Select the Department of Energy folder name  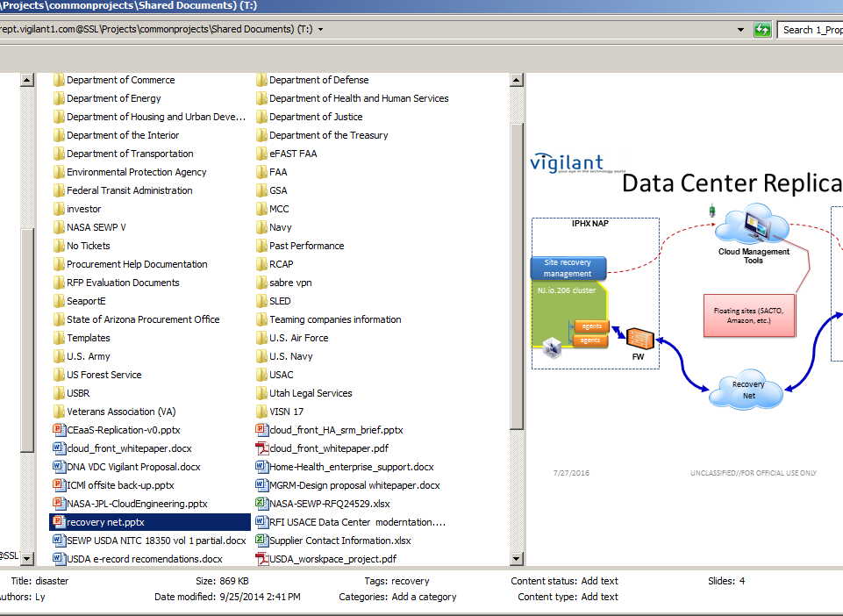(114, 98)
